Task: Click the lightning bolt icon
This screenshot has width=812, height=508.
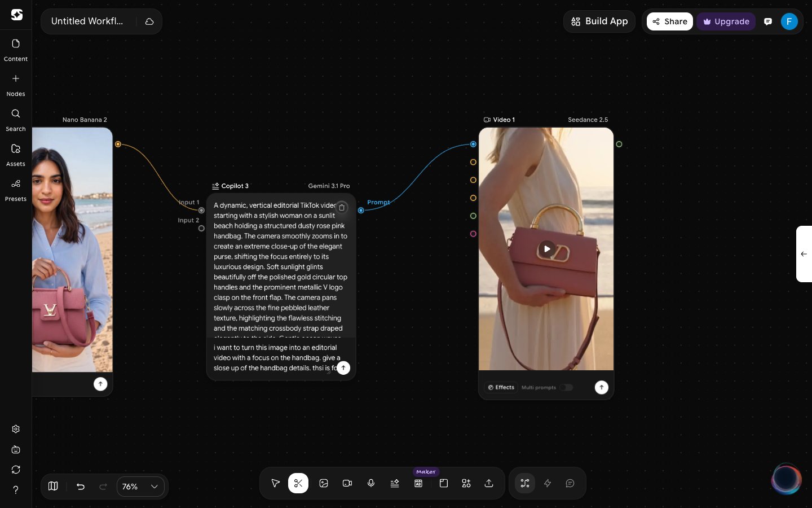Action: (548, 483)
